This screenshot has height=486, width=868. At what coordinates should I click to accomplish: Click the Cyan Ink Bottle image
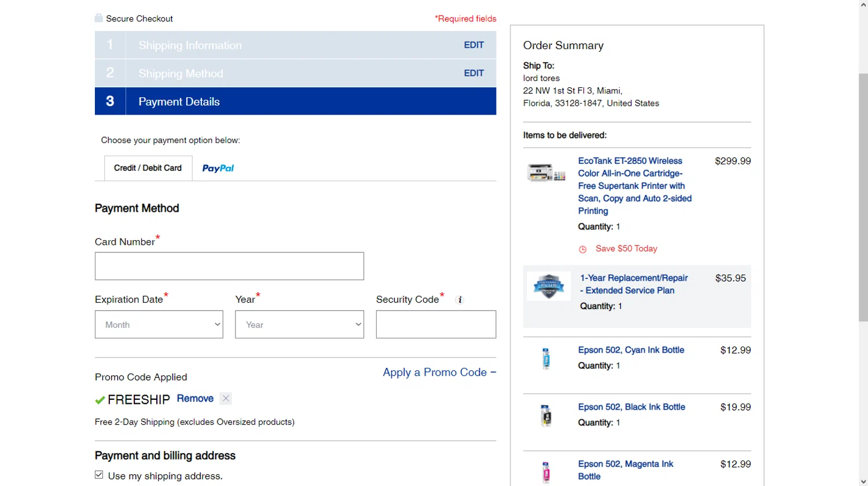point(546,358)
